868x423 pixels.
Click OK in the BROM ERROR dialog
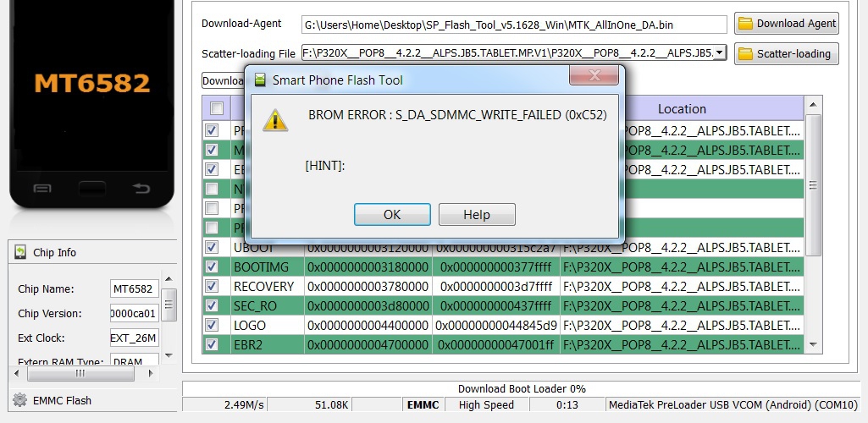(392, 215)
